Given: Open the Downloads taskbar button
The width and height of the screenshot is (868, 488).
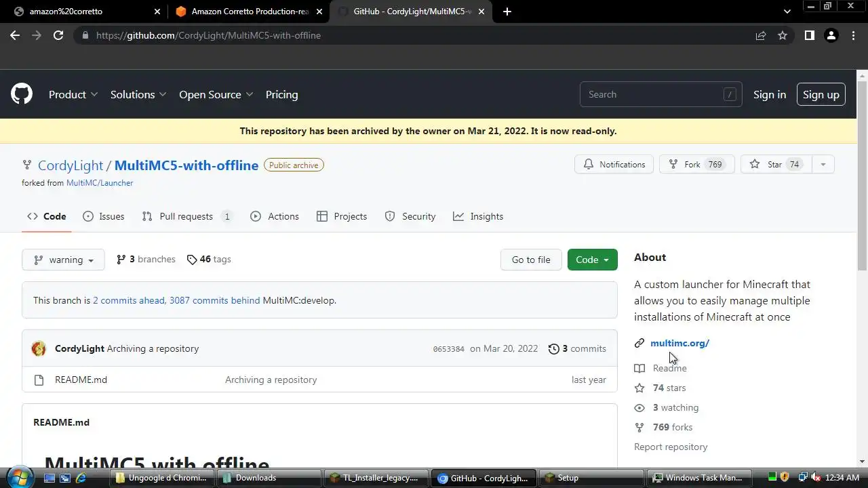Looking at the screenshot, I should pyautogui.click(x=269, y=478).
